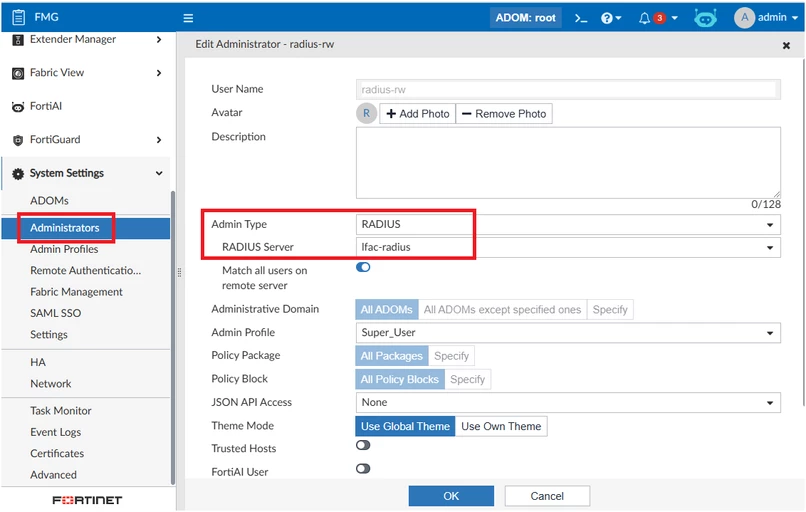Open Network menu item
Viewport: 806px width, 512px height.
[51, 384]
